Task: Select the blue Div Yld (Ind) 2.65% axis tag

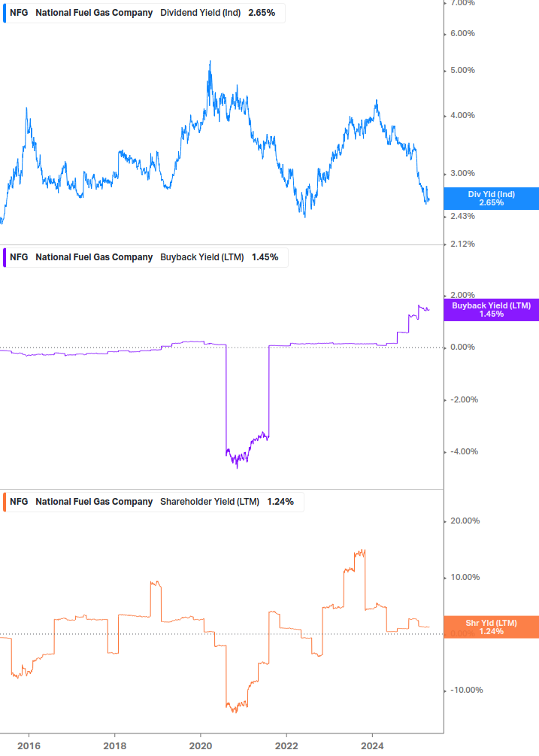Action: [x=492, y=199]
